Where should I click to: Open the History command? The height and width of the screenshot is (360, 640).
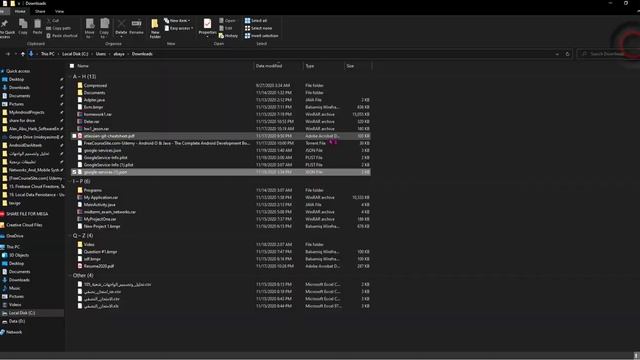coord(228,36)
